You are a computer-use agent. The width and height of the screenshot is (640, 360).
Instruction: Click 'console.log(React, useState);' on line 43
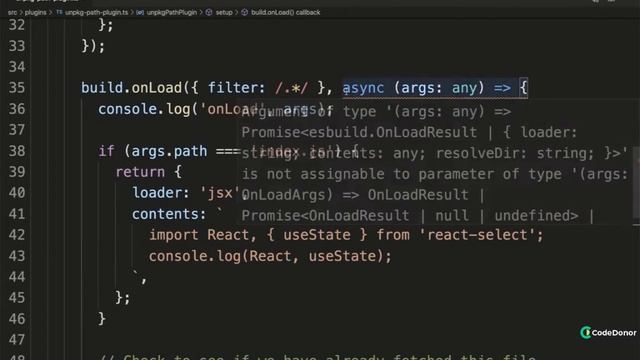(270, 256)
